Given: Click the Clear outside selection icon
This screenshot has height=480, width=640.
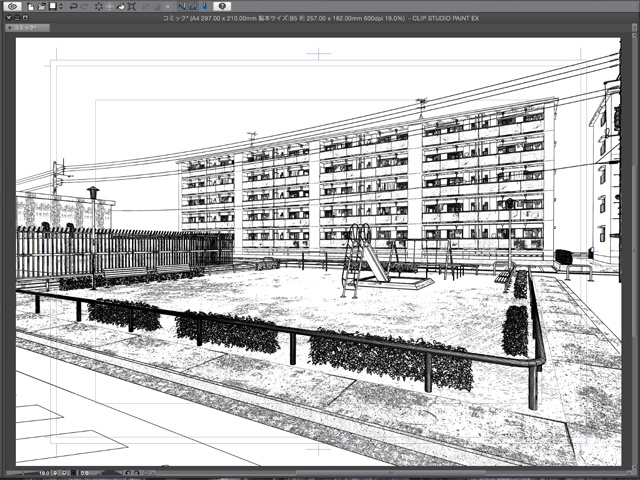Looking at the screenshot, I should (109, 7).
